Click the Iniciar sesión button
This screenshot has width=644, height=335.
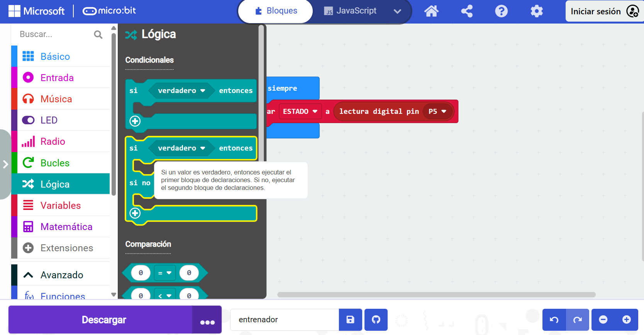[604, 11]
